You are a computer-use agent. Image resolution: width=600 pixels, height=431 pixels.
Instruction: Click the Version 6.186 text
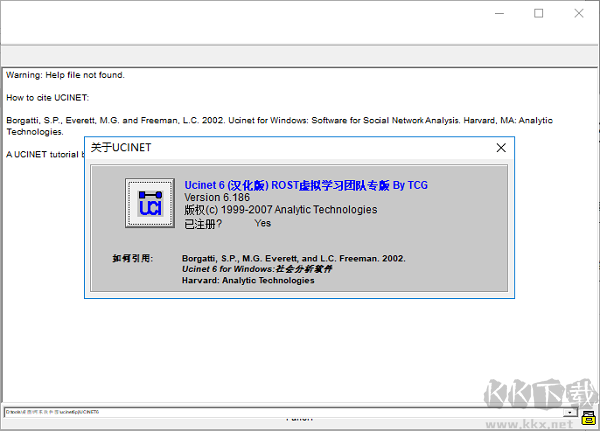[217, 198]
